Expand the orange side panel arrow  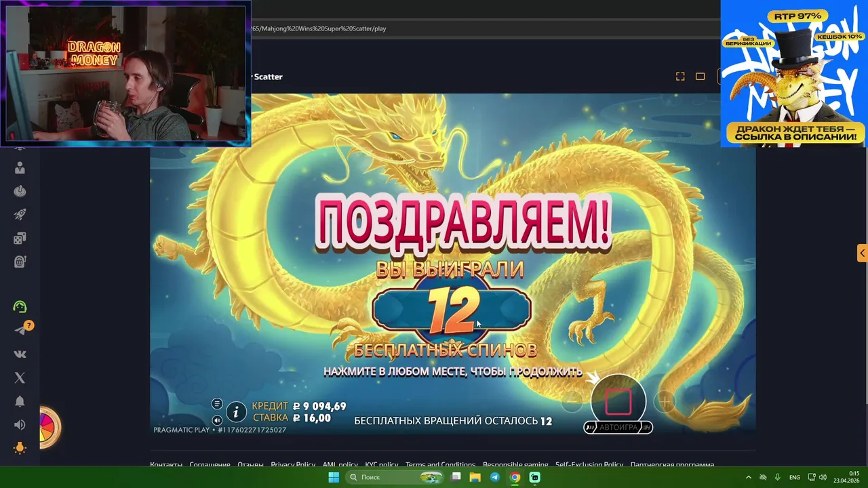click(862, 253)
